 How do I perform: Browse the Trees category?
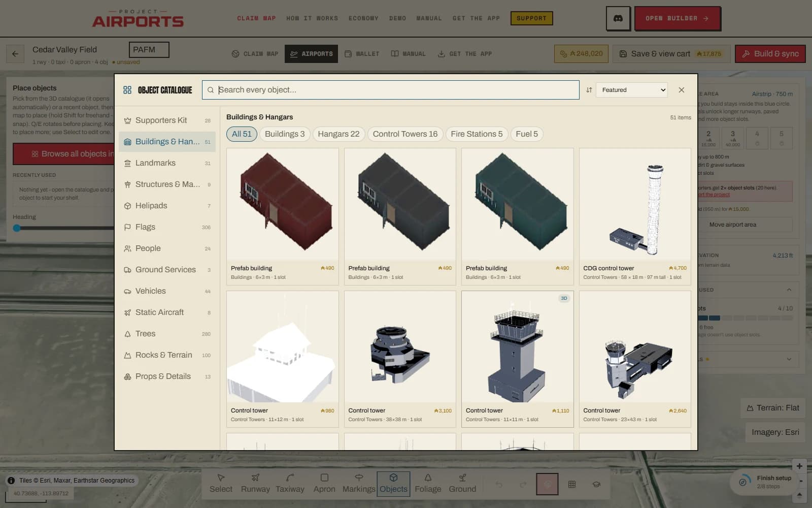click(167, 334)
